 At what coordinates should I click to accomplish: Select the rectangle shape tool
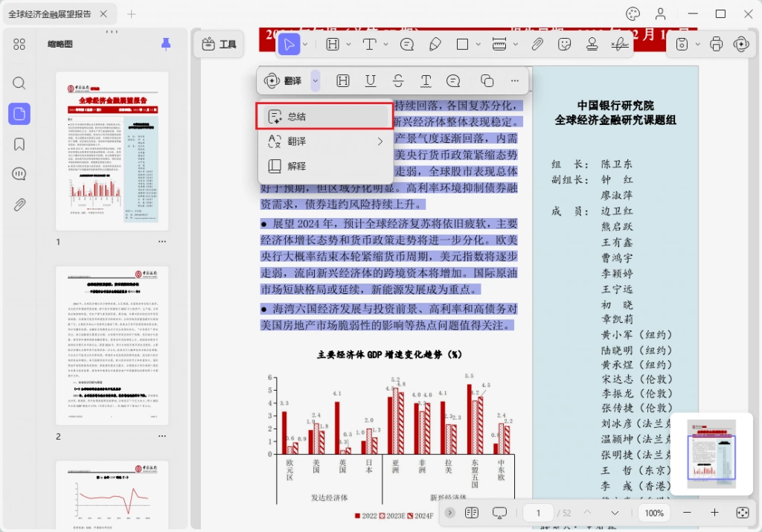pyautogui.click(x=463, y=45)
